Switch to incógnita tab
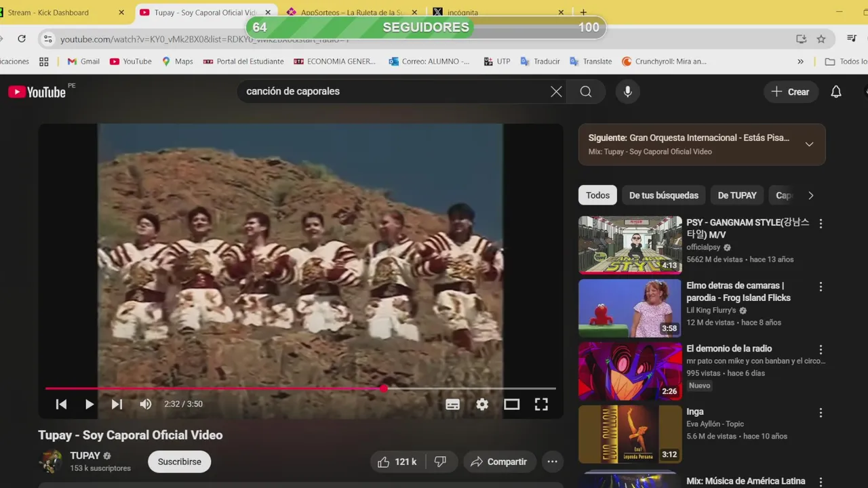Image resolution: width=868 pixels, height=488 pixels. [x=498, y=12]
